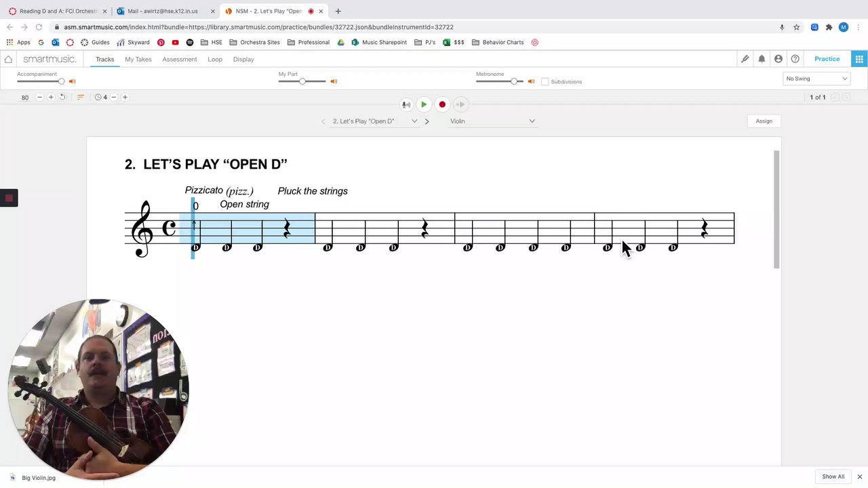This screenshot has height=488, width=868.
Task: Open the HSE bookmark folder
Action: pyautogui.click(x=212, y=42)
